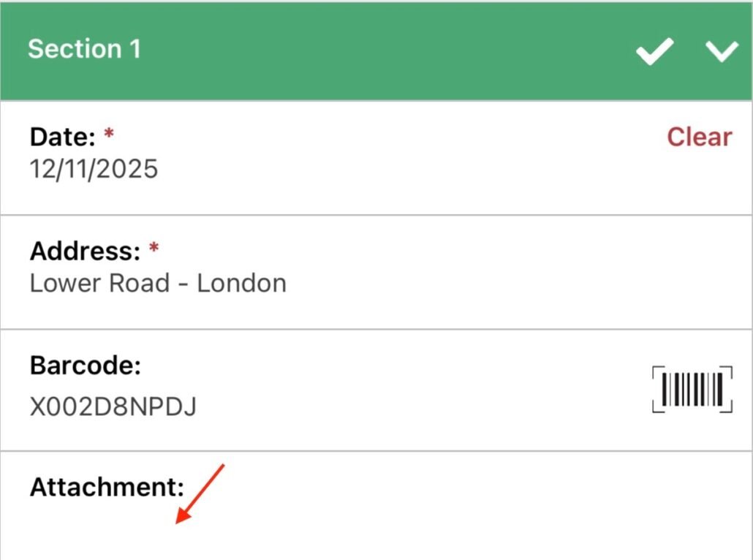Image resolution: width=753 pixels, height=560 pixels.
Task: Click the Date field label
Action: [x=63, y=137]
